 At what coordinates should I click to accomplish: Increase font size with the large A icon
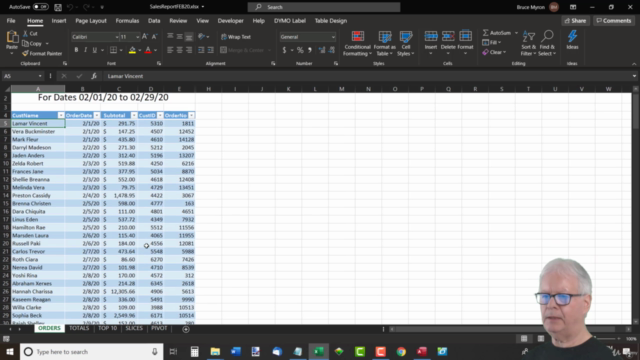click(x=145, y=37)
